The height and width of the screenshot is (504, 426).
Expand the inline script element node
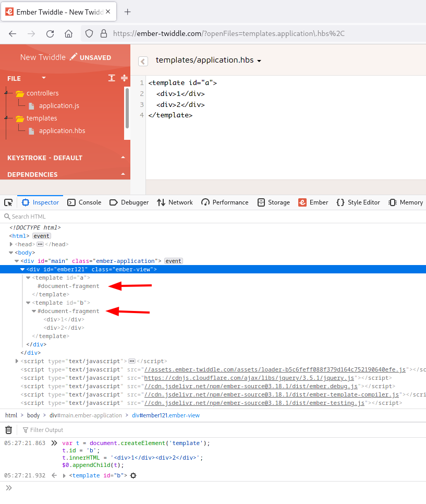[x=17, y=361]
